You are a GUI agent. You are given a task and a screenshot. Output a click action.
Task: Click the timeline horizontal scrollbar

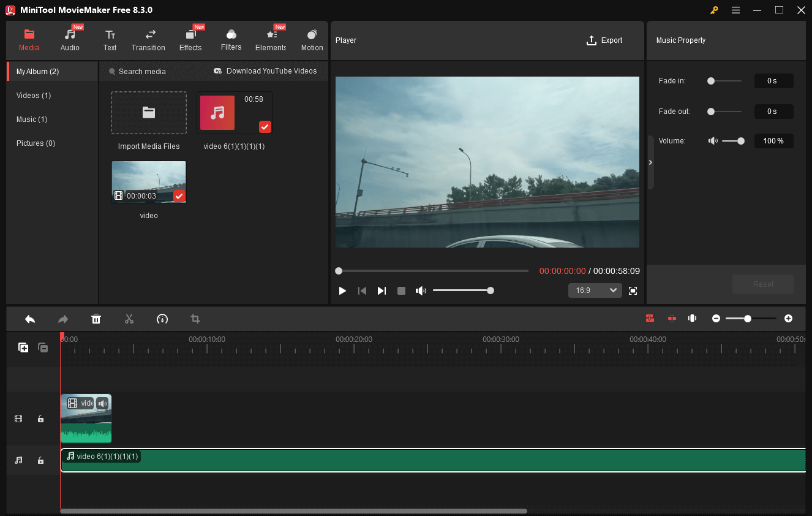[293, 510]
